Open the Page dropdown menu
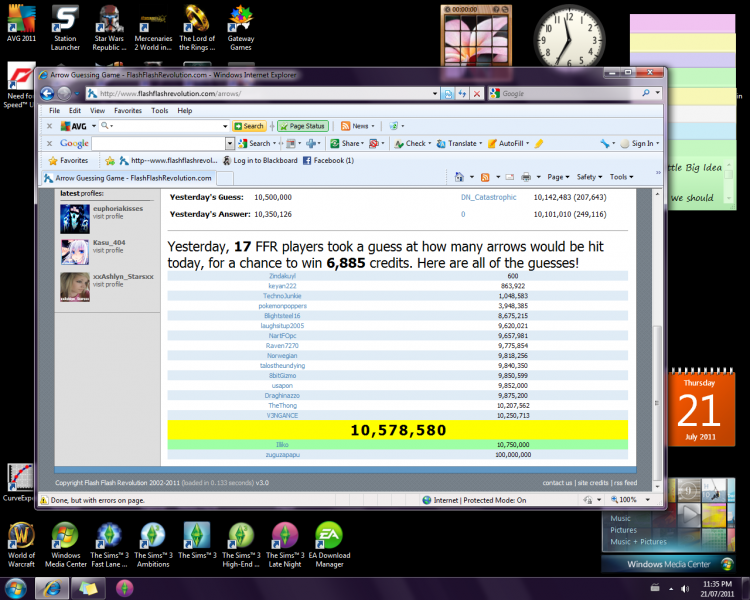Viewport: 750px width, 600px height. (558, 177)
